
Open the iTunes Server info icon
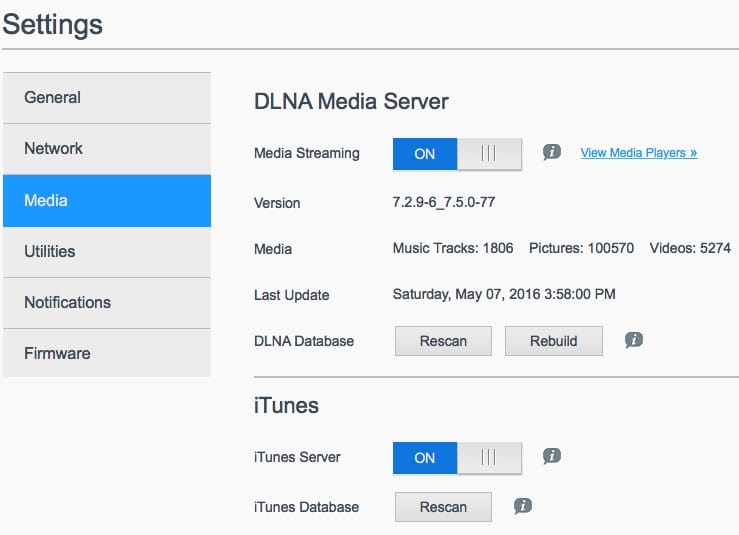pos(551,457)
